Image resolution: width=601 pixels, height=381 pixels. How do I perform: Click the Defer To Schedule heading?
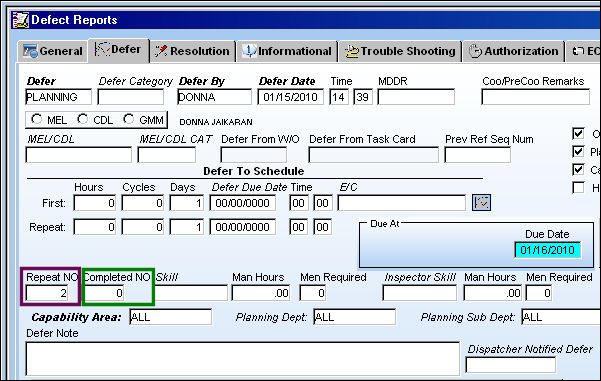pyautogui.click(x=254, y=171)
